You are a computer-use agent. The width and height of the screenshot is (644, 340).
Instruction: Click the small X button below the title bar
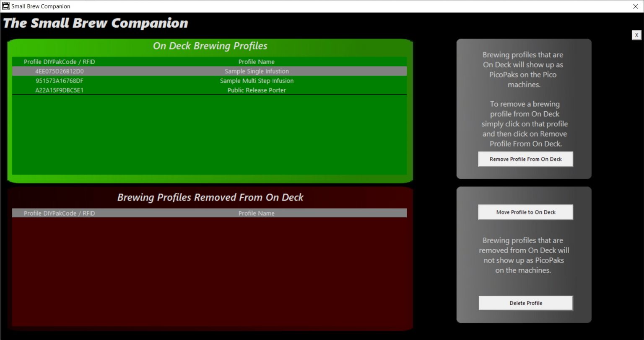click(636, 35)
